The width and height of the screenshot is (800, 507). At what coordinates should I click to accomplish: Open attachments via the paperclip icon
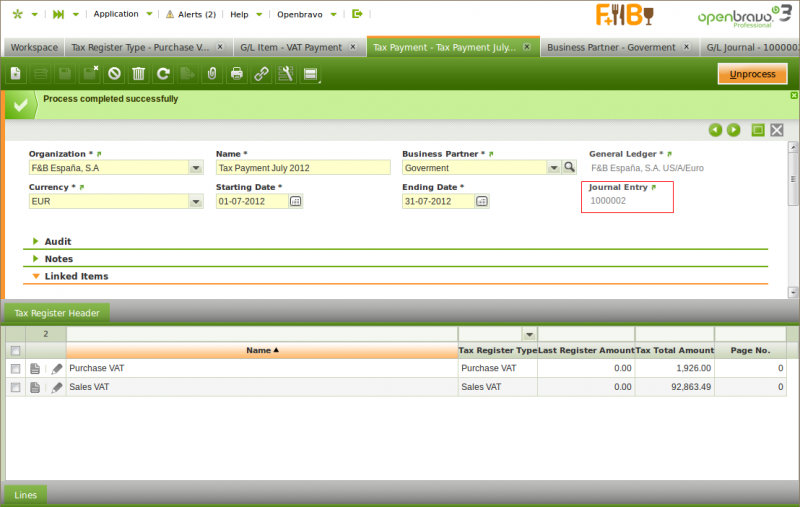211,74
